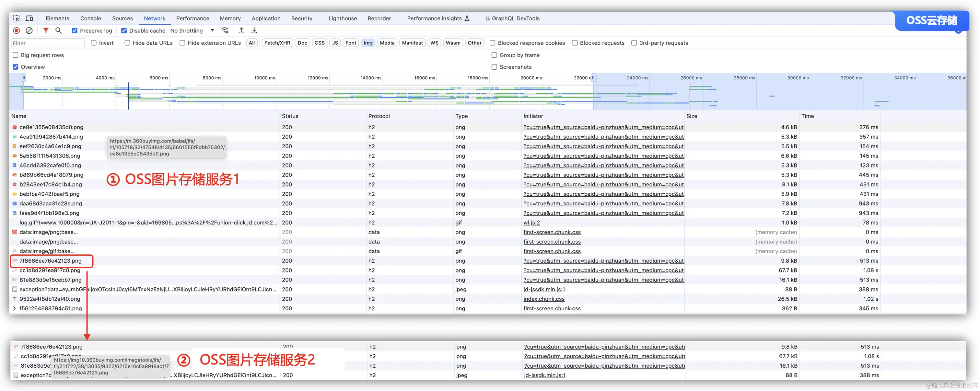Screen dimensions: 980x391
Task: Enable the Invert filter checkbox
Action: (x=94, y=43)
